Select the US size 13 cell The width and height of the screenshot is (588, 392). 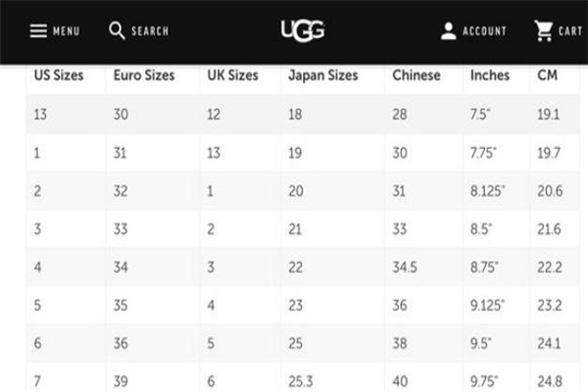pos(39,115)
